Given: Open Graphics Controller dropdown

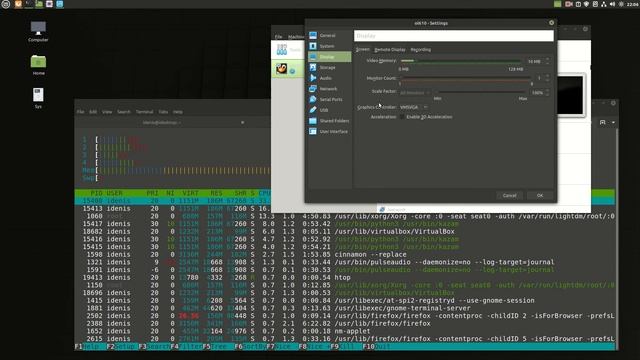Looking at the screenshot, I should point(413,107).
